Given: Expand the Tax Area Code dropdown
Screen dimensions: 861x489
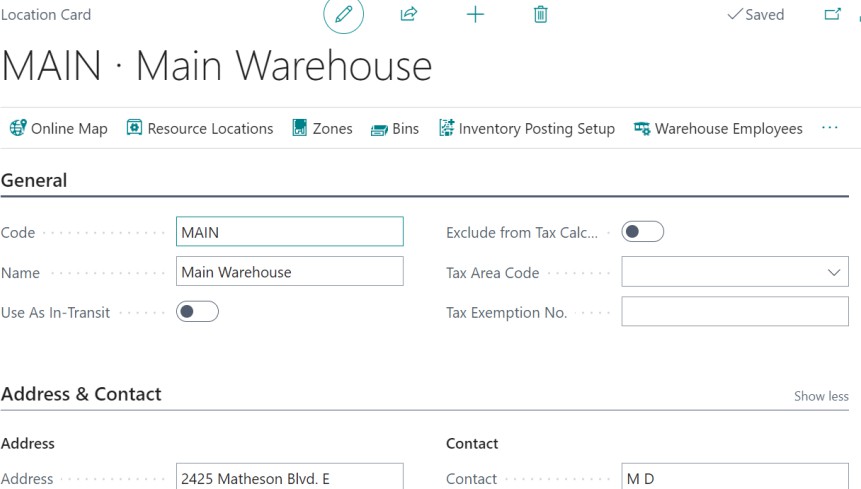Looking at the screenshot, I should point(834,272).
